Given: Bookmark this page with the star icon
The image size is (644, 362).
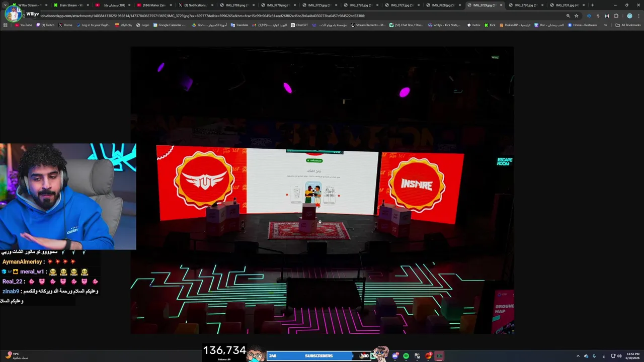Looking at the screenshot, I should (x=576, y=16).
